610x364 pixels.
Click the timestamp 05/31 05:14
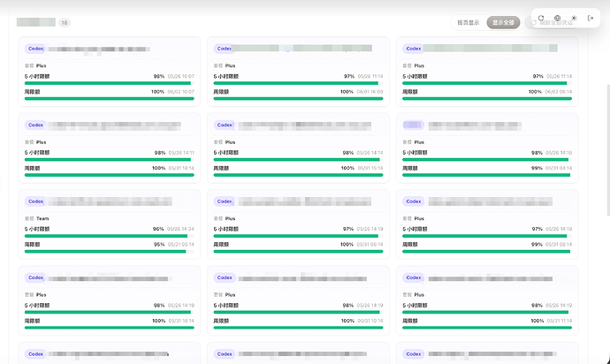click(181, 244)
